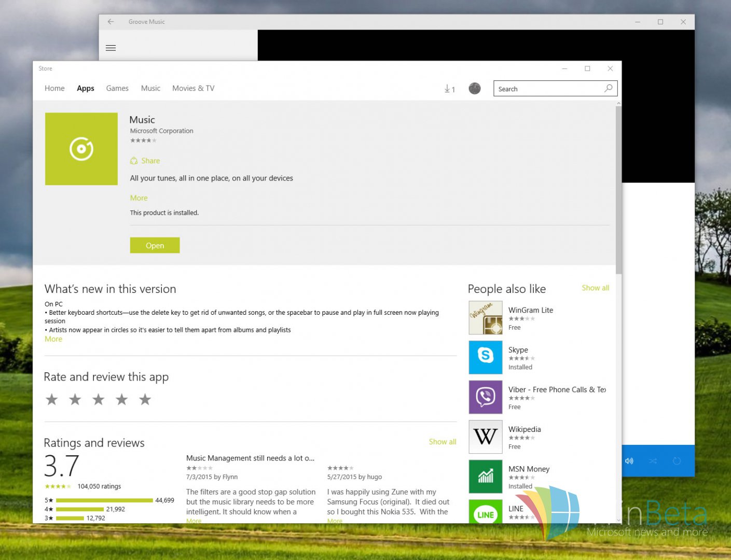This screenshot has height=560, width=731.
Task: Click the Store vertical scrollbar thumb
Action: click(618, 190)
